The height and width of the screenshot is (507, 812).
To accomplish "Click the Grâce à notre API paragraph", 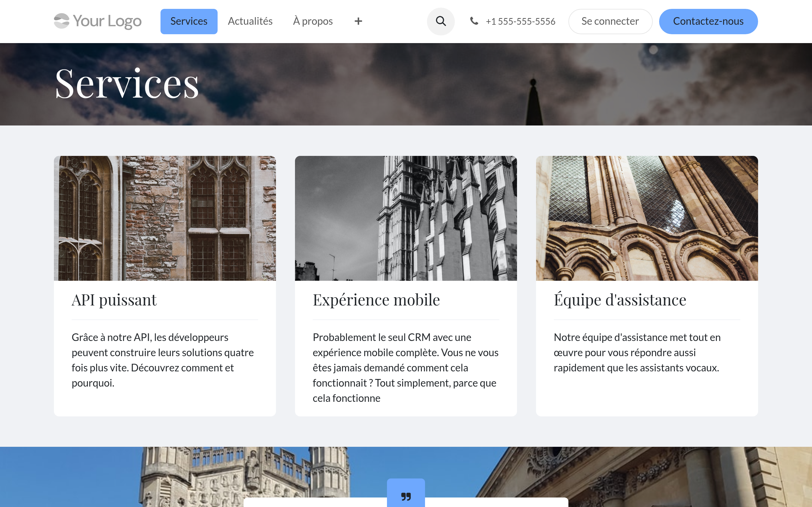I will (x=163, y=360).
